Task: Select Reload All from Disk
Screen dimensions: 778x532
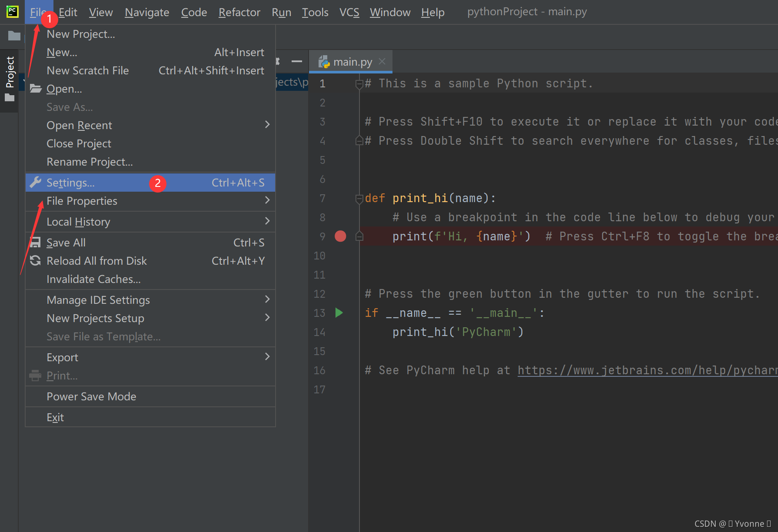Action: coord(150,261)
